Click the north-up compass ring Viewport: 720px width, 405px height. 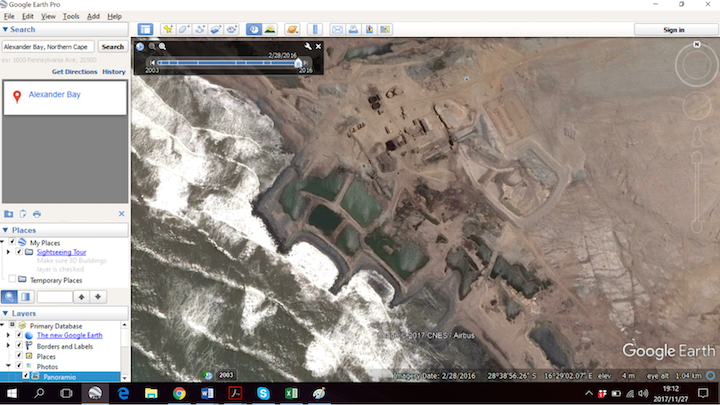click(x=697, y=65)
